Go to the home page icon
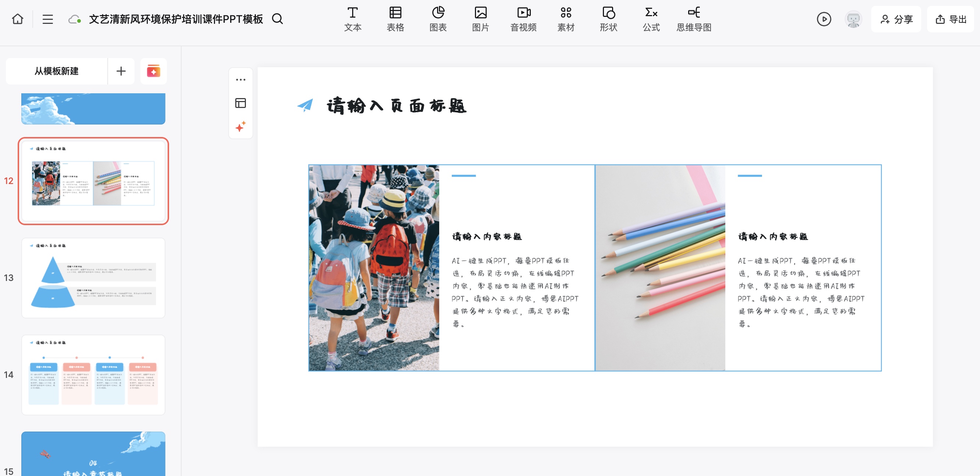The height and width of the screenshot is (476, 980). pyautogui.click(x=18, y=19)
